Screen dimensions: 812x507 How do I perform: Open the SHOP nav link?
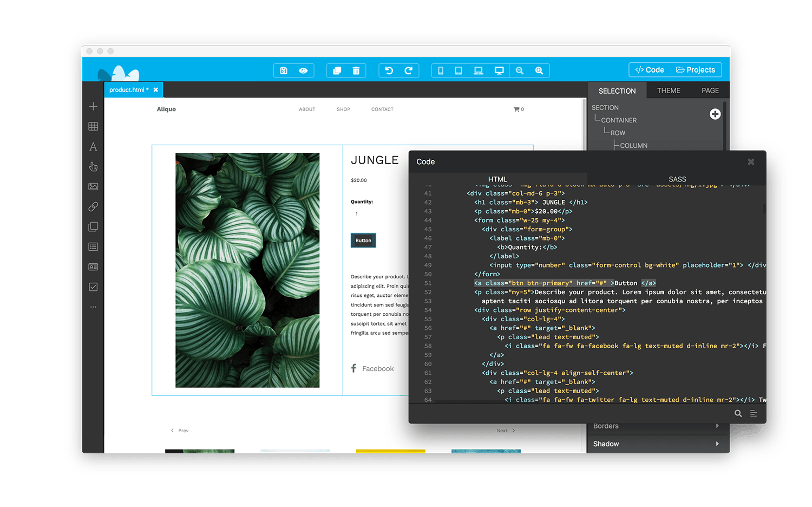tap(343, 109)
